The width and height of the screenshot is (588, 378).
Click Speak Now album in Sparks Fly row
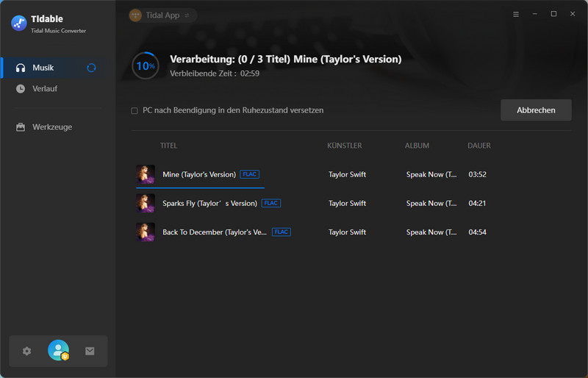(x=431, y=204)
